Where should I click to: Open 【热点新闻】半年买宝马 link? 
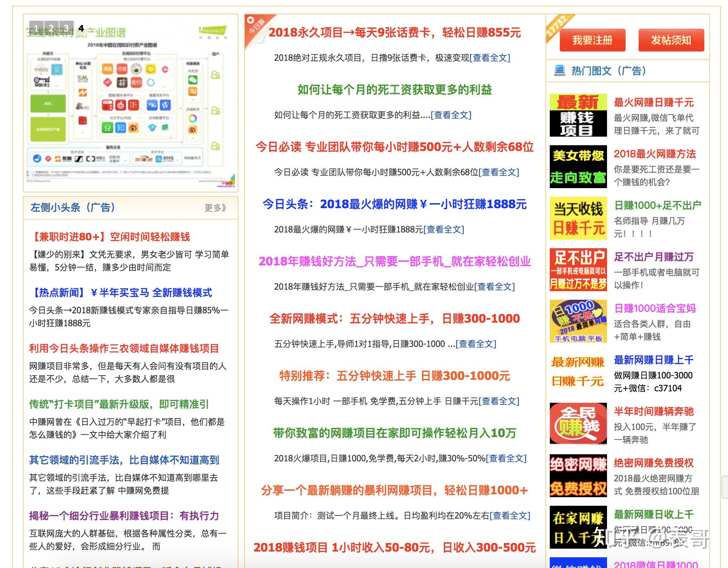pyautogui.click(x=121, y=293)
